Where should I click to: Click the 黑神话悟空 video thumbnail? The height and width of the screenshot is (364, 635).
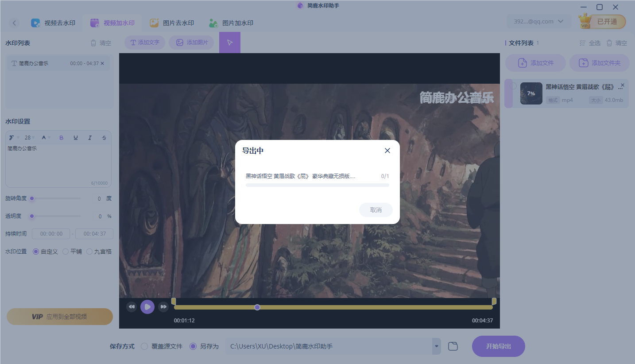[531, 93]
